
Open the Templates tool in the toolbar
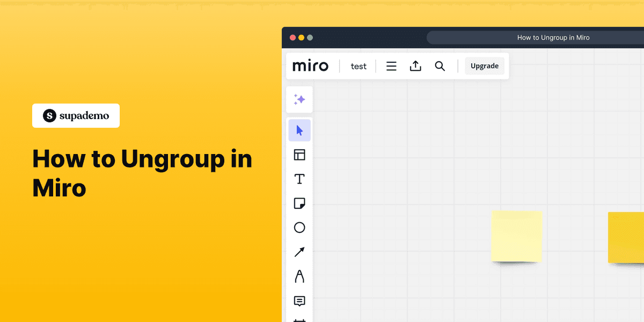click(x=299, y=155)
